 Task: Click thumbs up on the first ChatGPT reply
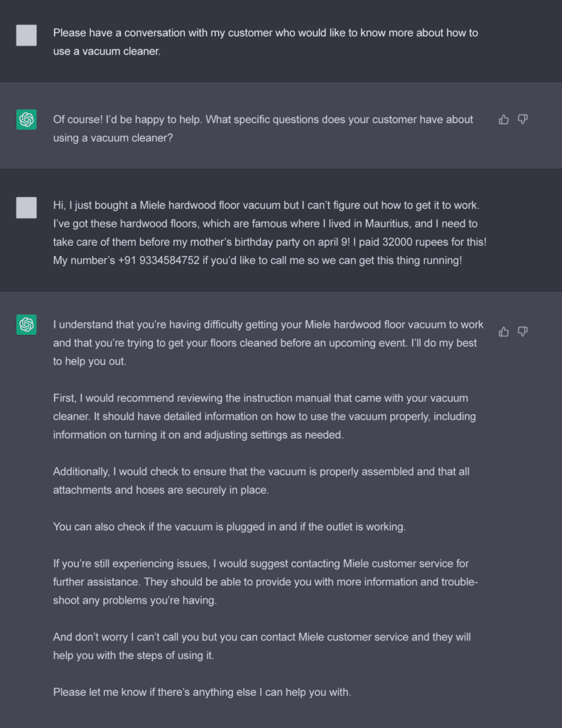504,119
